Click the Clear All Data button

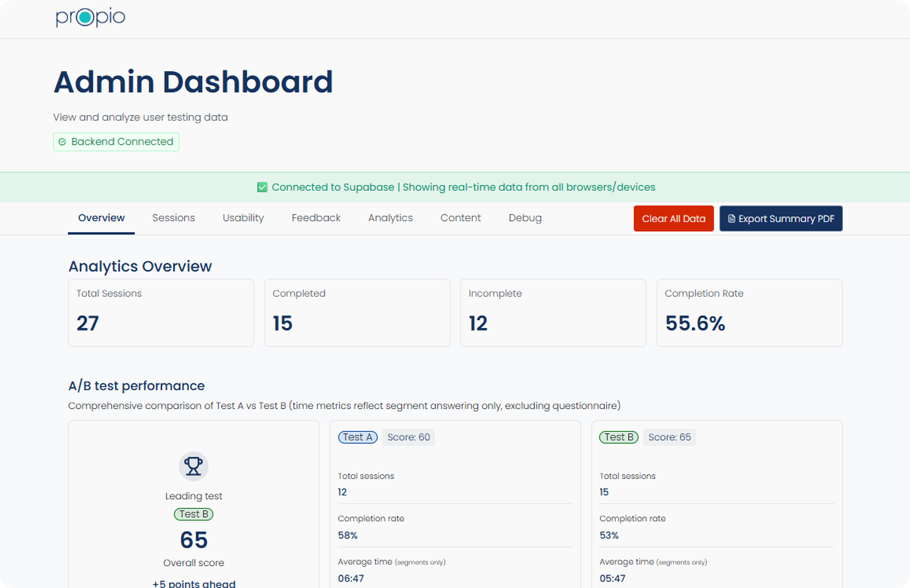[674, 219]
